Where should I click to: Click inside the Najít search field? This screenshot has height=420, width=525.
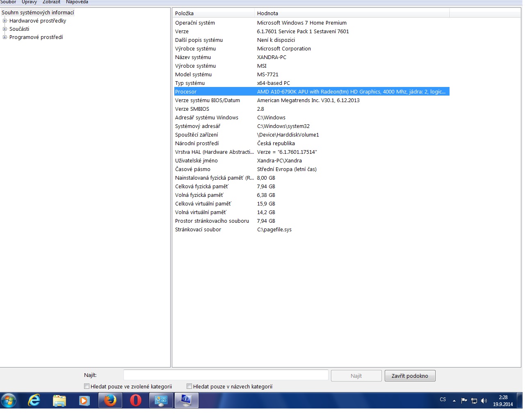tap(226, 375)
